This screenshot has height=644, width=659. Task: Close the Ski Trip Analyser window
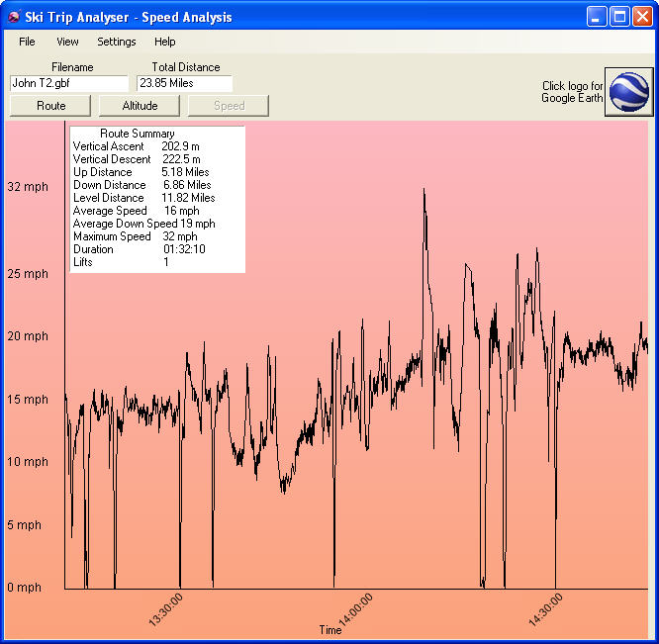point(641,17)
